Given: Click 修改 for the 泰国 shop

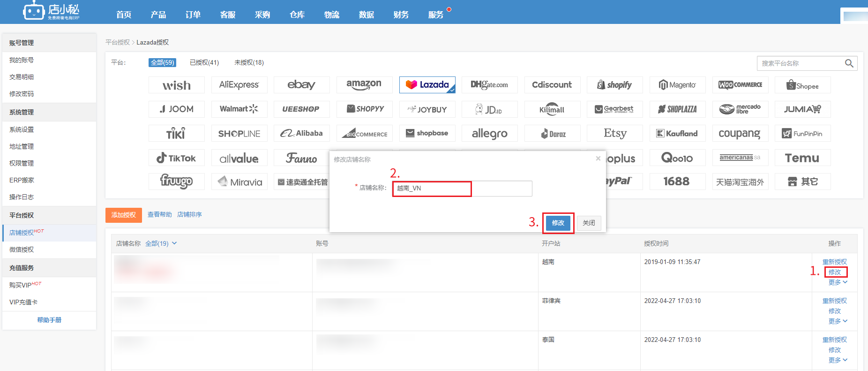Looking at the screenshot, I should pyautogui.click(x=835, y=350).
